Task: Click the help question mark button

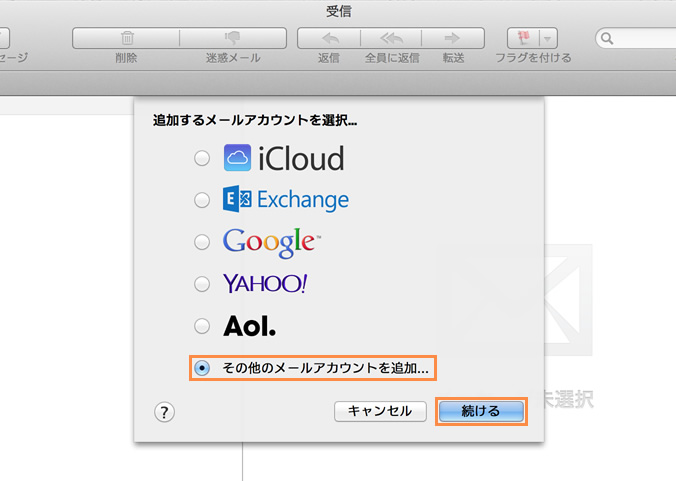Action: coord(166,411)
